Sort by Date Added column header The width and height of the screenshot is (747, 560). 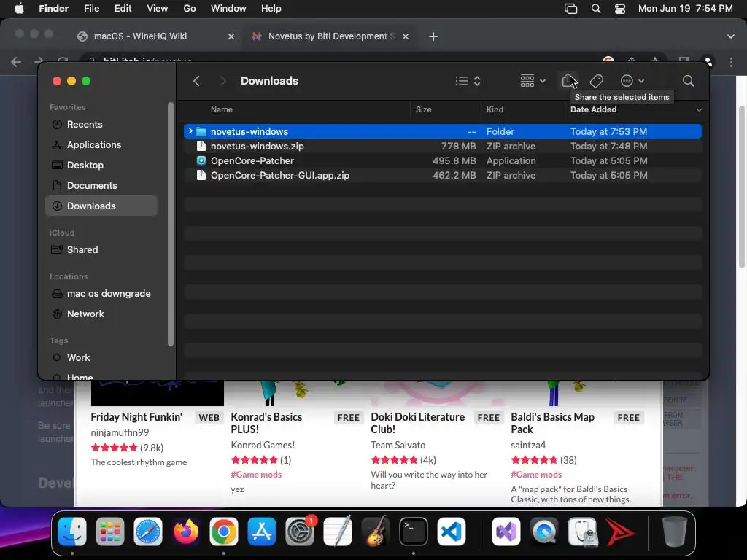tap(593, 109)
